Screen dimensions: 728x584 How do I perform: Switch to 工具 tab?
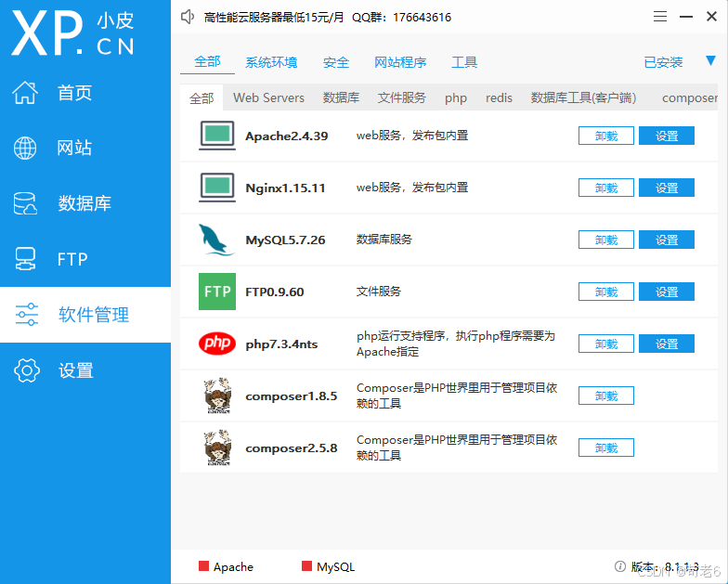point(464,62)
